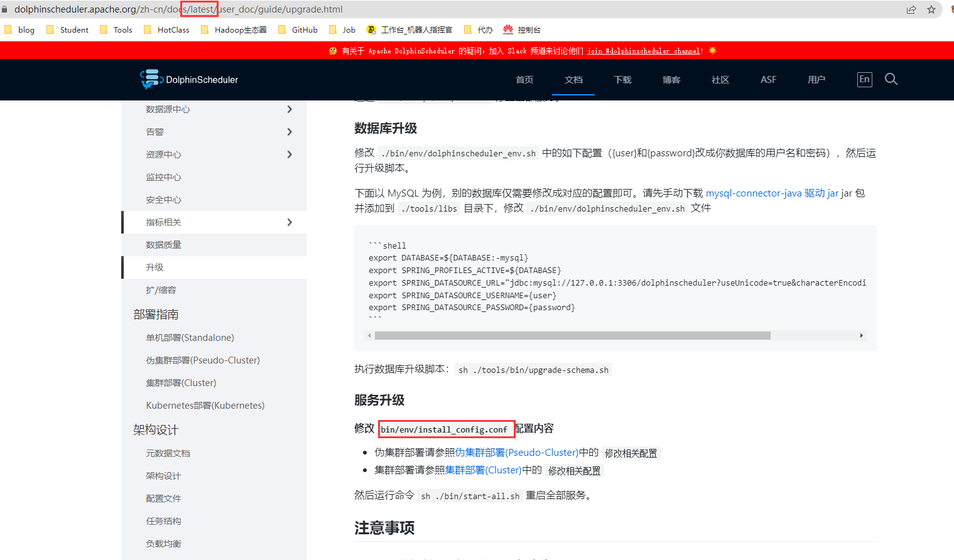The width and height of the screenshot is (954, 560).
Task: Open the 伪集群部署(Pseudo-Cluster) link in content
Action: [517, 453]
